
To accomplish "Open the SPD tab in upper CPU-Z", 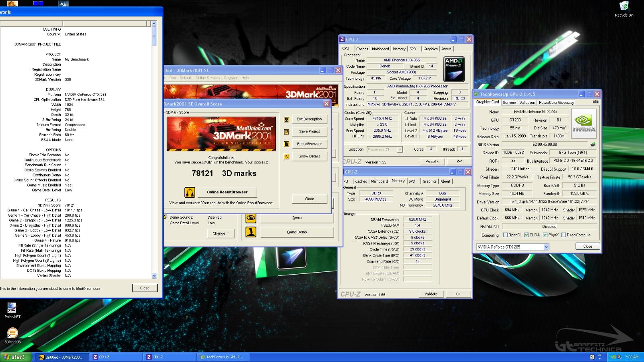I will (413, 49).
